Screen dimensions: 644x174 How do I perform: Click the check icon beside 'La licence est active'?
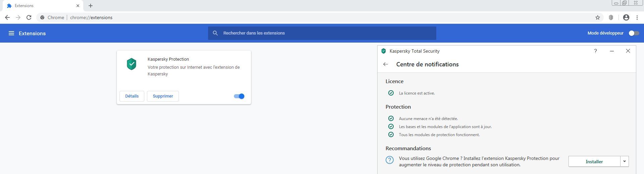tap(391, 93)
